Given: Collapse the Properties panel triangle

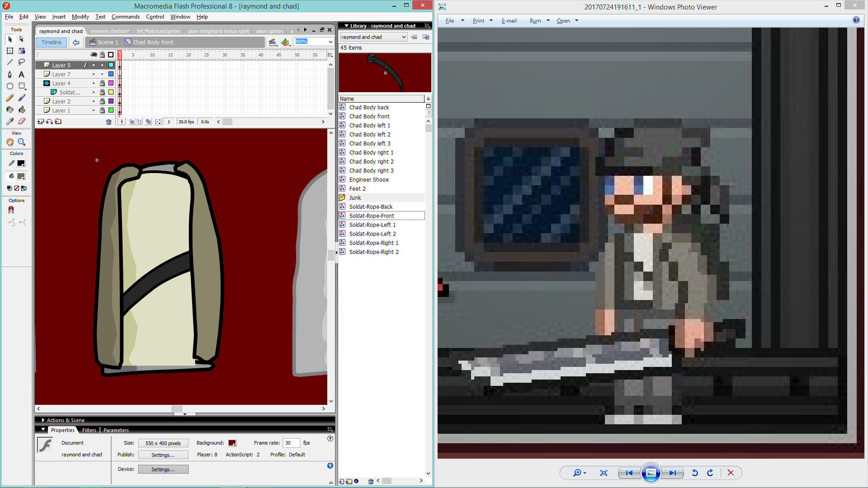Looking at the screenshot, I should 43,430.
